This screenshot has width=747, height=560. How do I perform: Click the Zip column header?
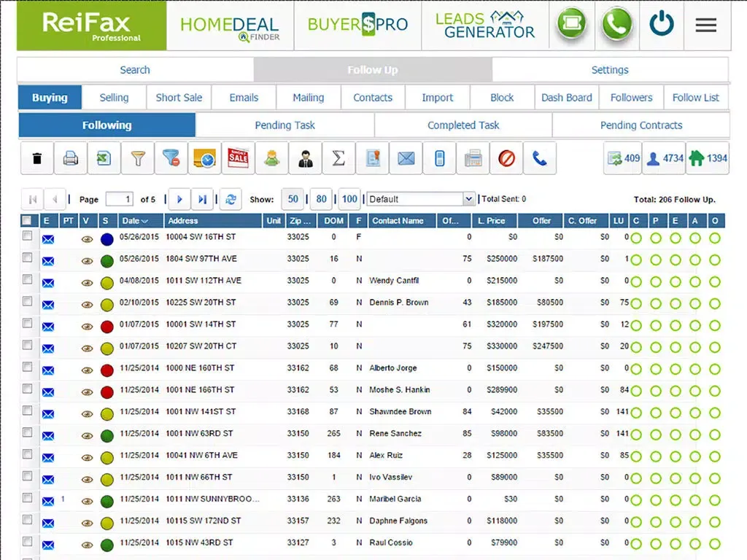(300, 220)
